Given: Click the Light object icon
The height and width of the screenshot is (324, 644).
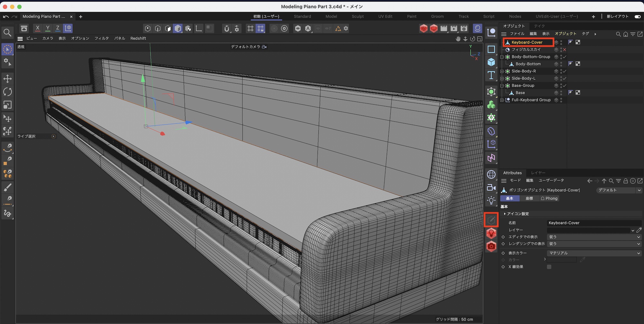Looking at the screenshot, I should tap(491, 200).
